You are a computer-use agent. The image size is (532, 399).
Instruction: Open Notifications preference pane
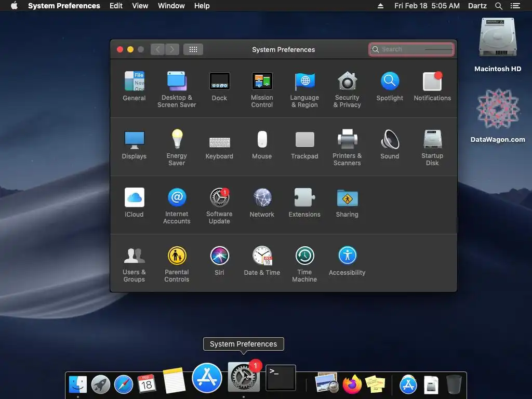click(x=432, y=86)
